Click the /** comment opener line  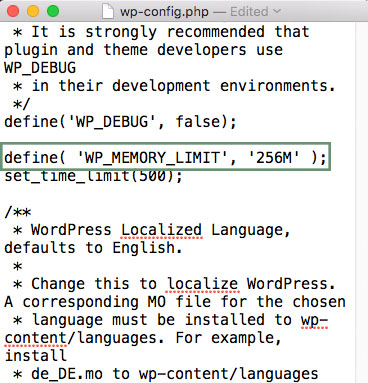coord(18,212)
